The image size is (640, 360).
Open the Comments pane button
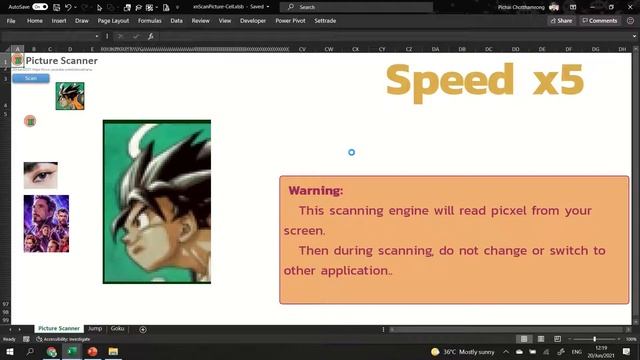(x=600, y=21)
